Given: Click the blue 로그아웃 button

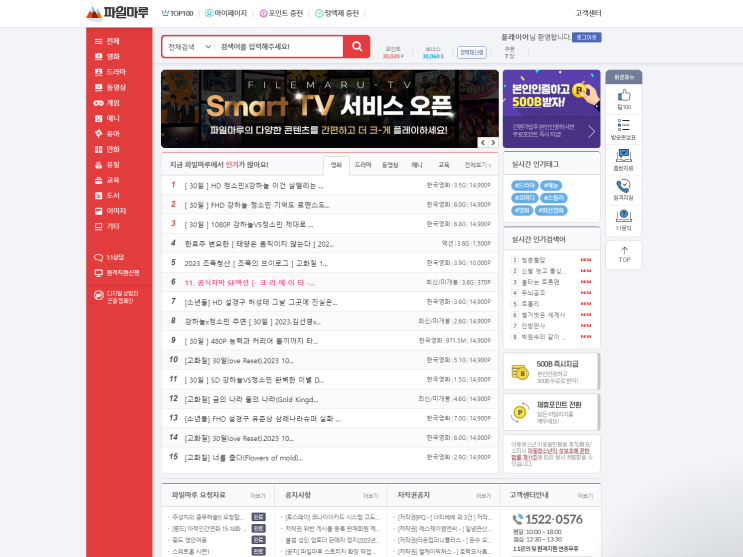Looking at the screenshot, I should coord(587,37).
